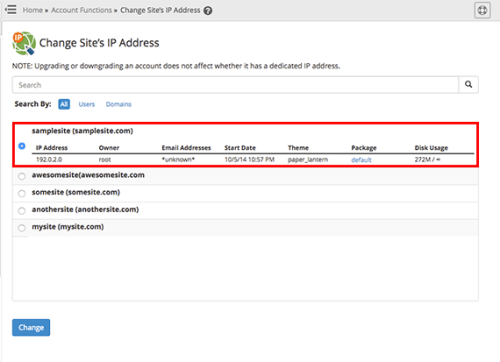This screenshot has width=500, height=362.
Task: Click the Start Date column header
Action: click(x=240, y=148)
